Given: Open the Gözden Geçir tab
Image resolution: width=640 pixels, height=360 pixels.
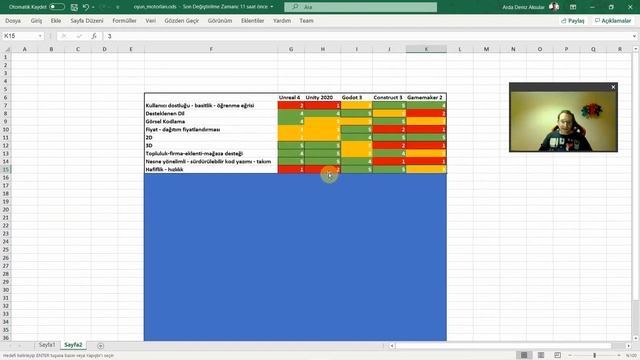Looking at the screenshot, I should click(x=182, y=20).
